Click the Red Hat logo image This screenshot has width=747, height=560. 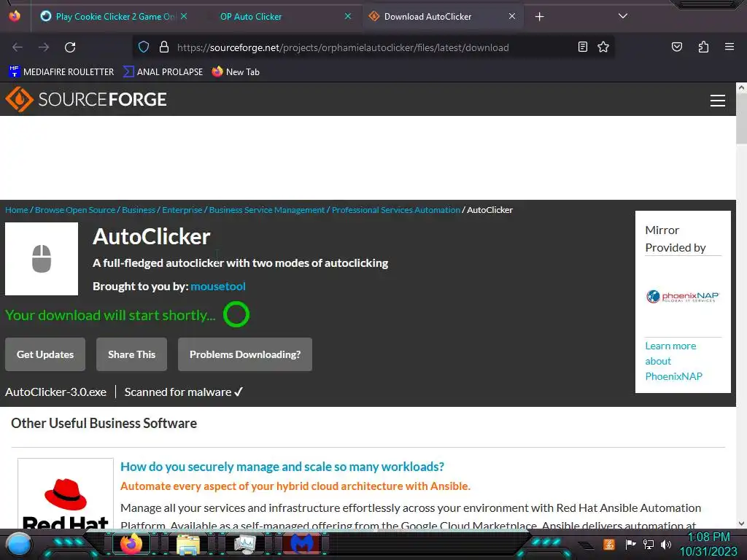click(x=66, y=495)
